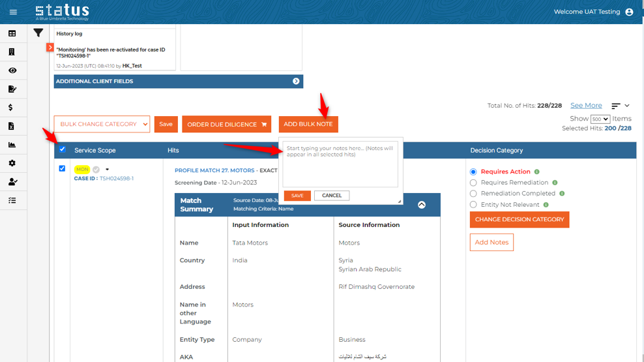
Task: Open the Show 500 items dropdown
Action: pyautogui.click(x=600, y=119)
